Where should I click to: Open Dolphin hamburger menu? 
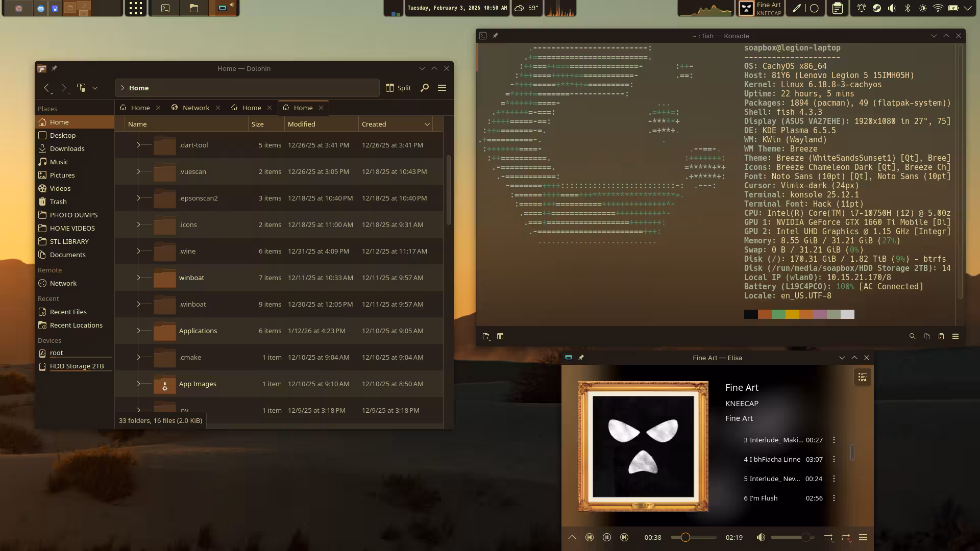[442, 88]
